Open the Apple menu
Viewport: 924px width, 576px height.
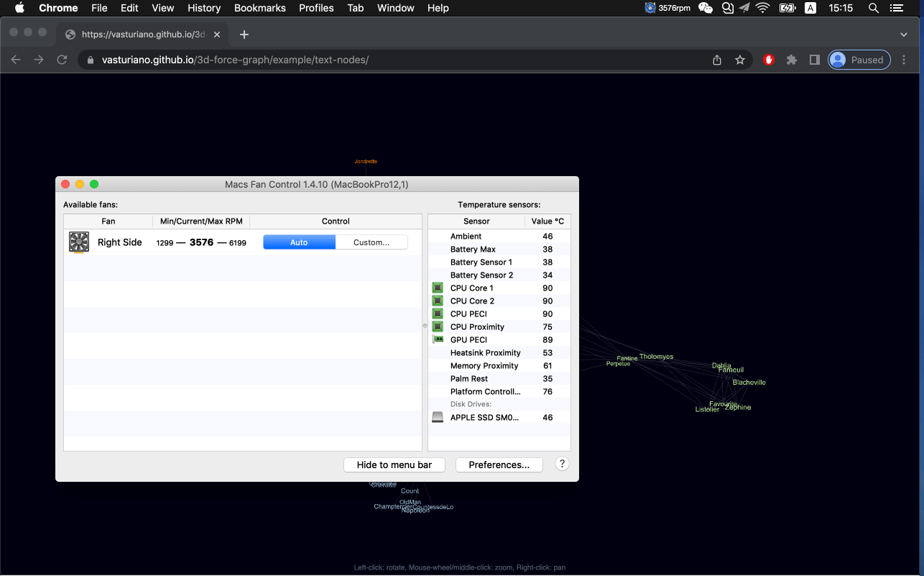point(19,8)
